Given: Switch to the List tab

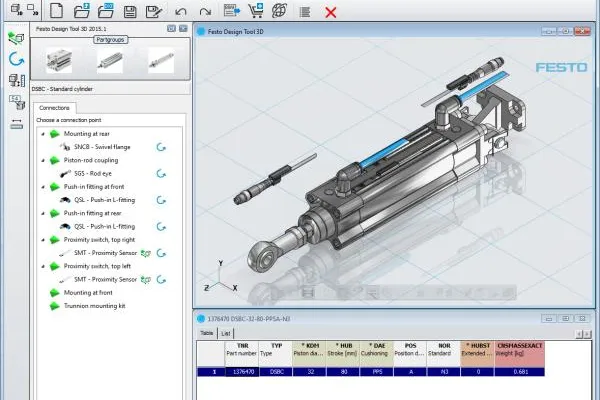Looking at the screenshot, I should (226, 333).
